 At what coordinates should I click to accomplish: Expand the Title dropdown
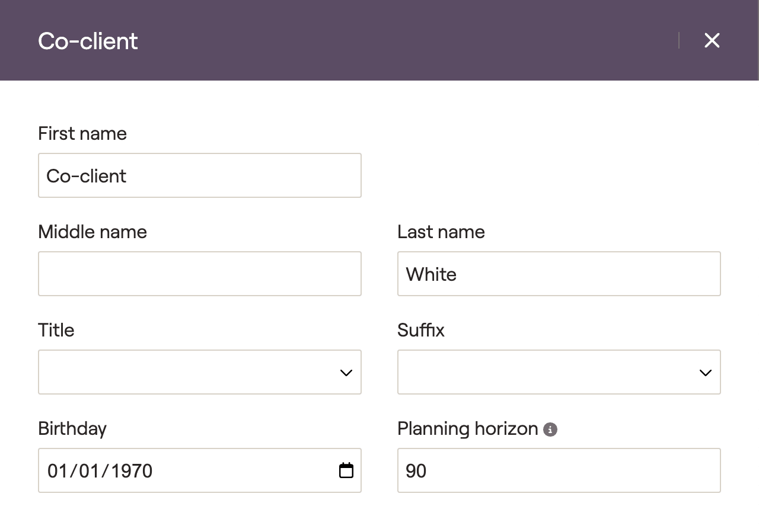[x=199, y=372]
